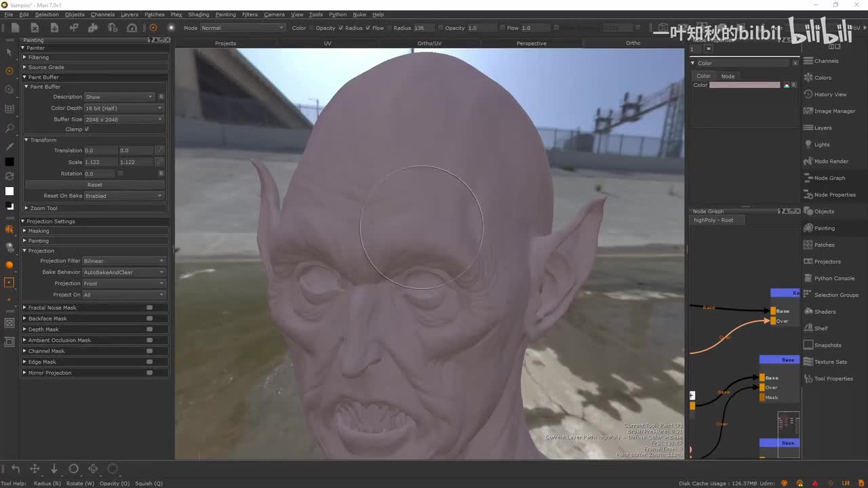
Task: Select the grid-shaped tool in left toolbar
Action: point(9,108)
